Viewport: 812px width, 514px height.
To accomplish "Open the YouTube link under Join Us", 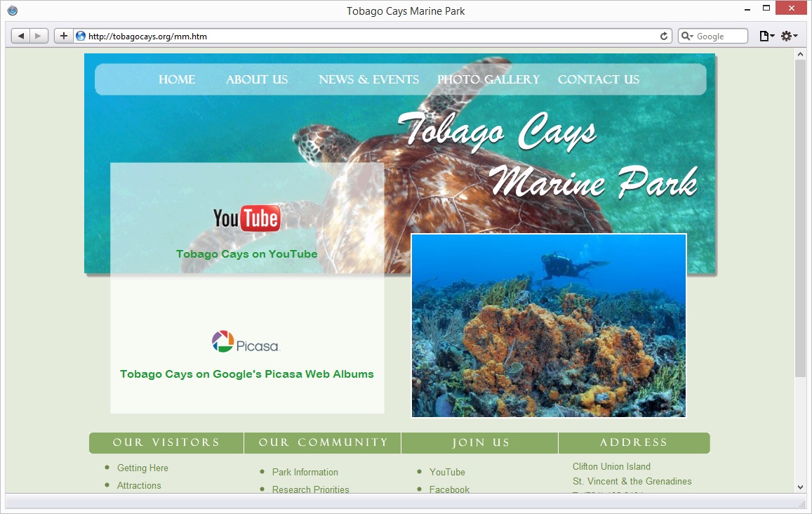I will click(447, 472).
